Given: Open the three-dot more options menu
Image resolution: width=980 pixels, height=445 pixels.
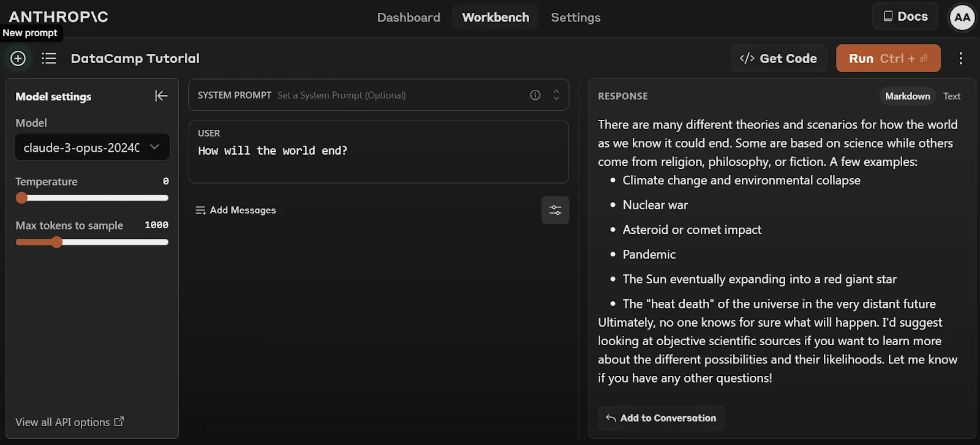Looking at the screenshot, I should pos(960,58).
